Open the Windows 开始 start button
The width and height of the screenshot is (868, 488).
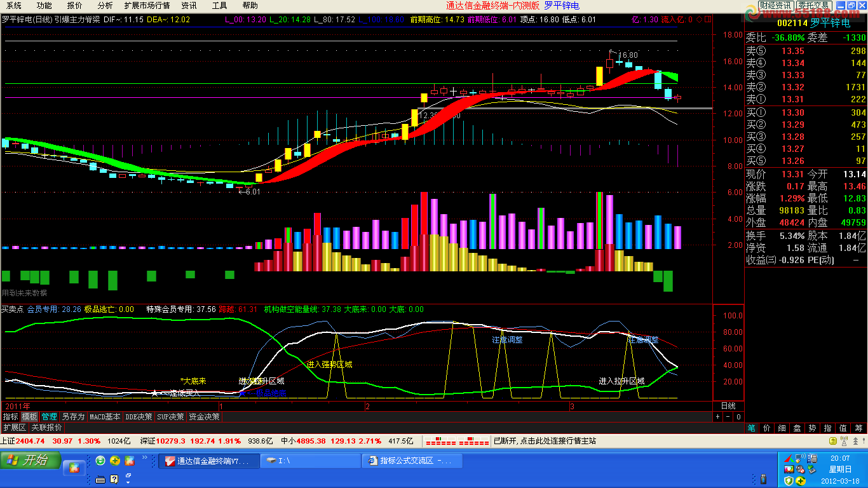pos(31,460)
